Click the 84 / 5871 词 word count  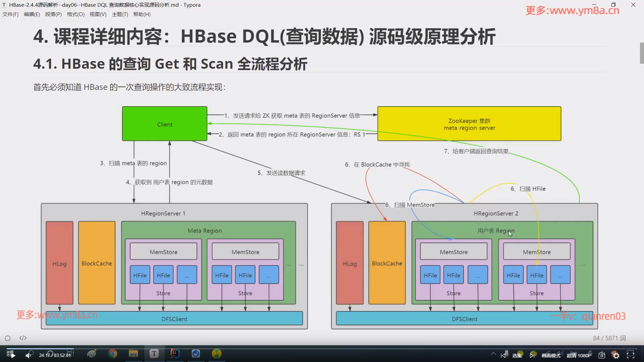point(609,338)
